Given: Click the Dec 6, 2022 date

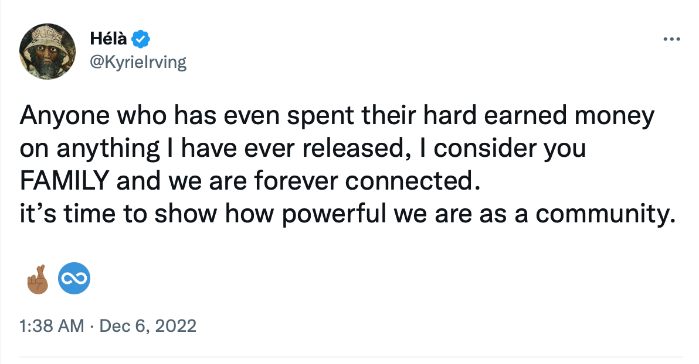Looking at the screenshot, I should pos(148,326).
